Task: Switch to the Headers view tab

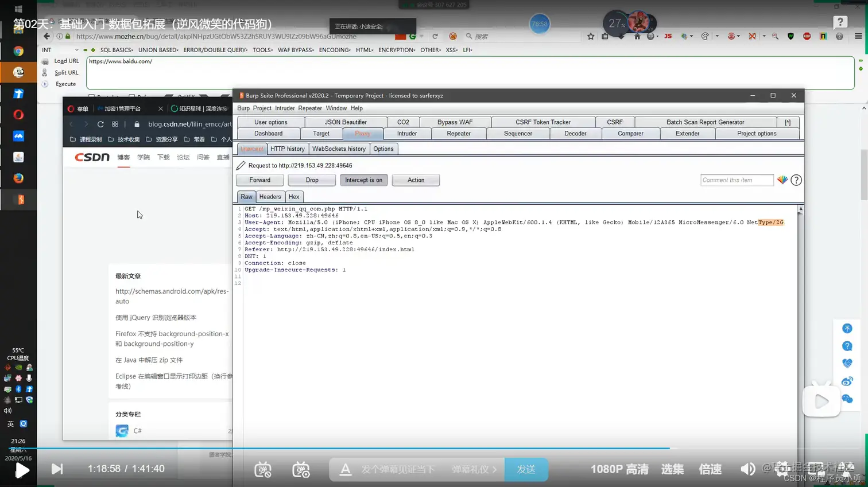Action: coord(270,197)
